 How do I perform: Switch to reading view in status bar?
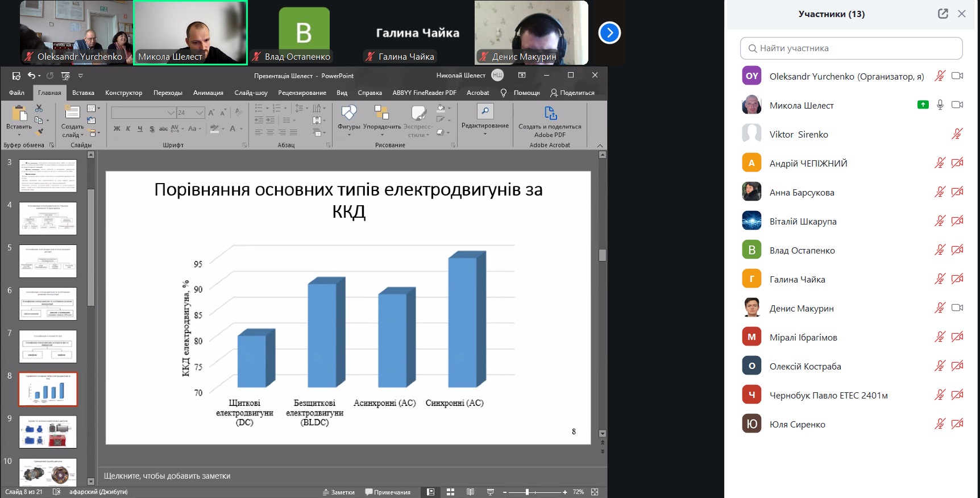point(470,492)
